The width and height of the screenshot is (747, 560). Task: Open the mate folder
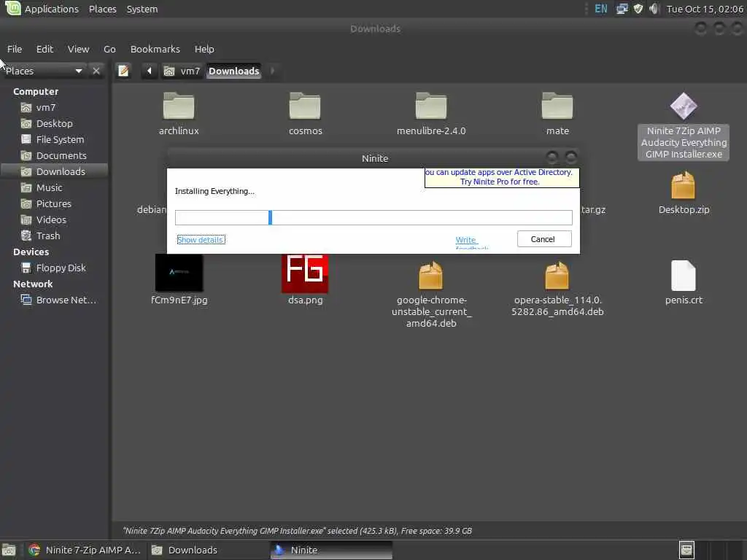pyautogui.click(x=557, y=106)
